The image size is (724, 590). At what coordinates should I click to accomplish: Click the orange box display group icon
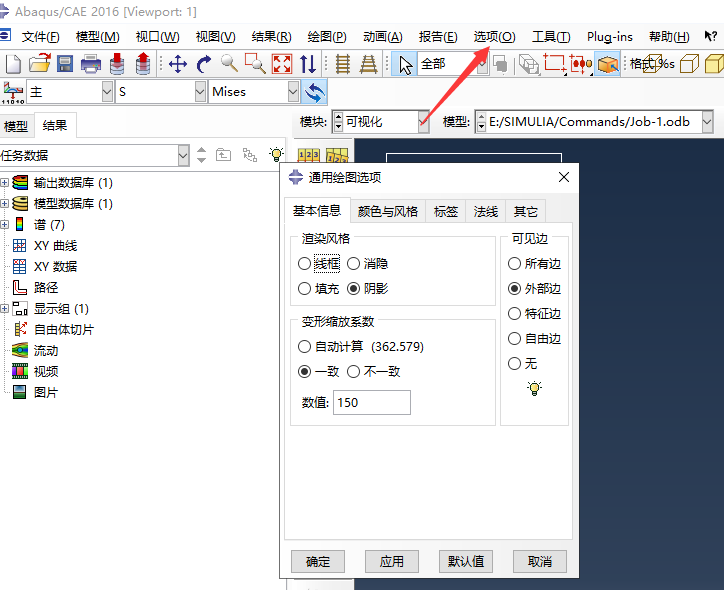coord(608,64)
